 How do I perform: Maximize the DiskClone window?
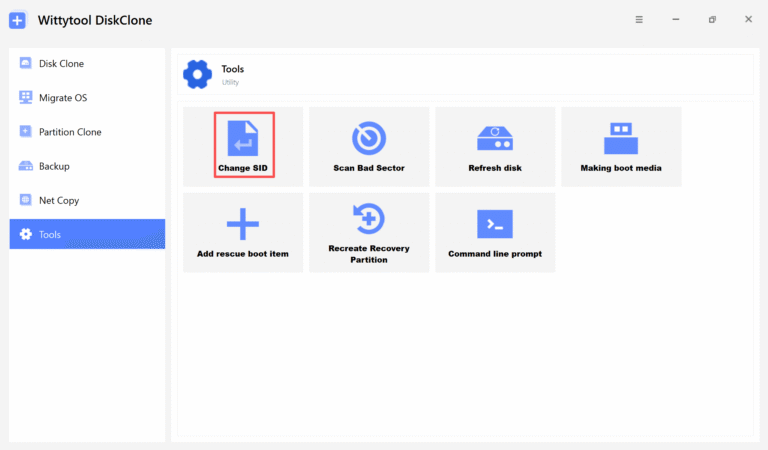712,20
